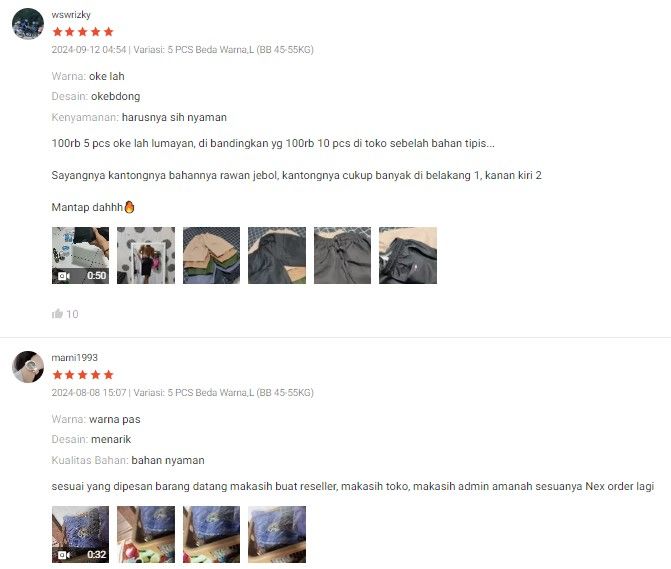View the black shorts with beige corner photo

coord(277,255)
